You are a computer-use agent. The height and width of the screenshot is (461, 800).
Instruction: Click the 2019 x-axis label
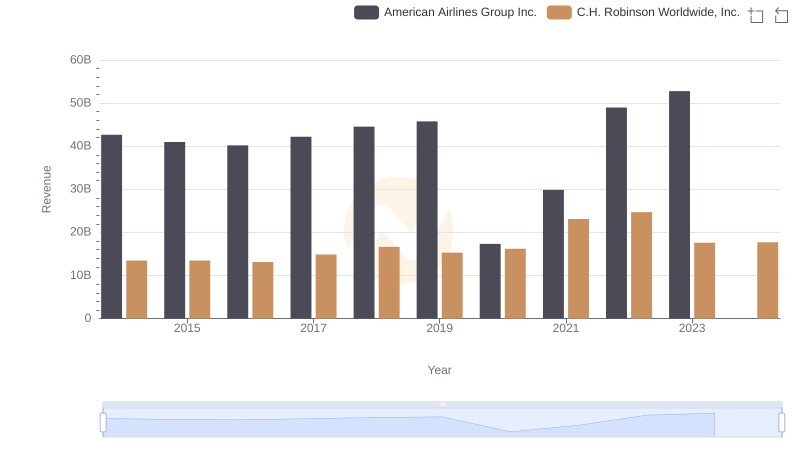click(439, 328)
